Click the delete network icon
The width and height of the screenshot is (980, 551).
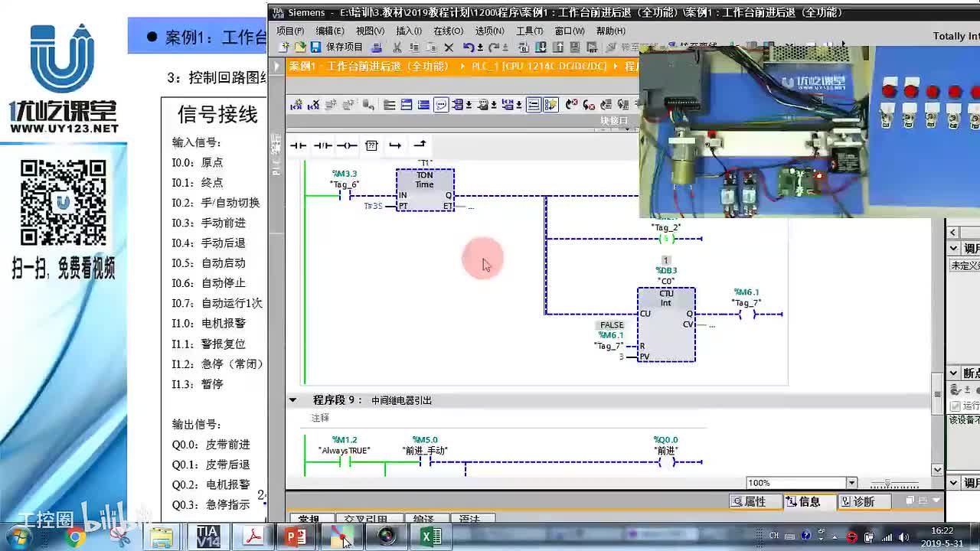click(x=313, y=105)
